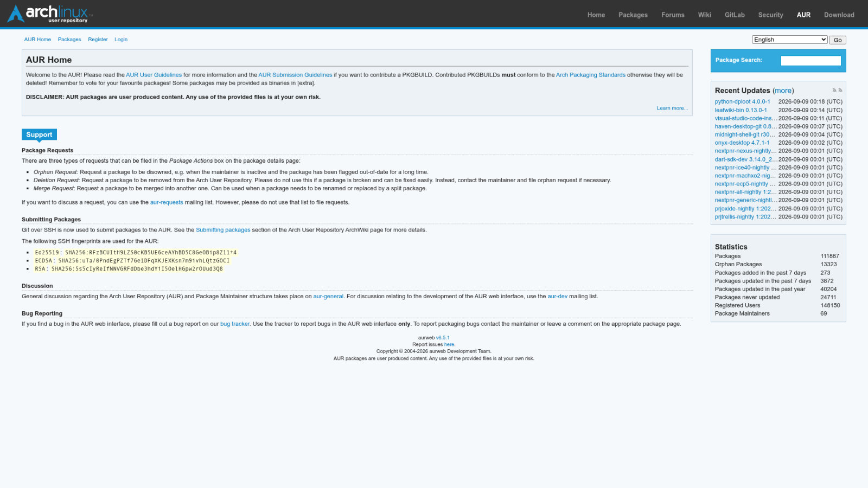This screenshot has height=488, width=868.
Task: Open the visual-studio-code-ins… package link
Action: click(x=746, y=118)
